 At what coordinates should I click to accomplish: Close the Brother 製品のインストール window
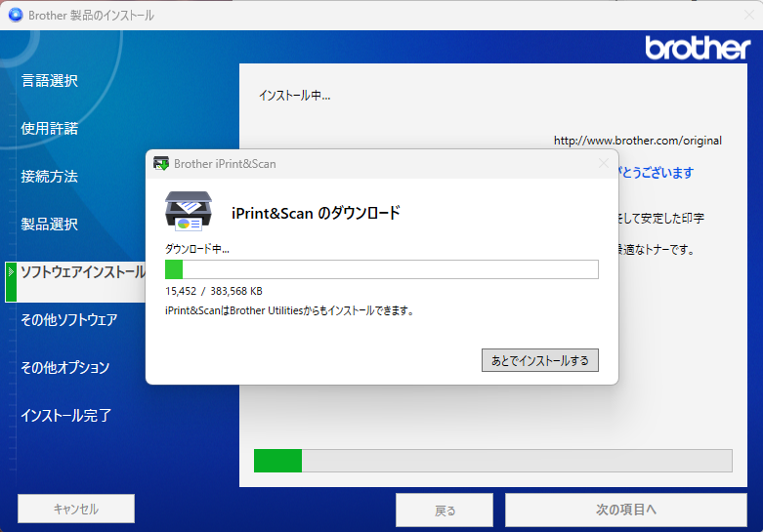(749, 15)
